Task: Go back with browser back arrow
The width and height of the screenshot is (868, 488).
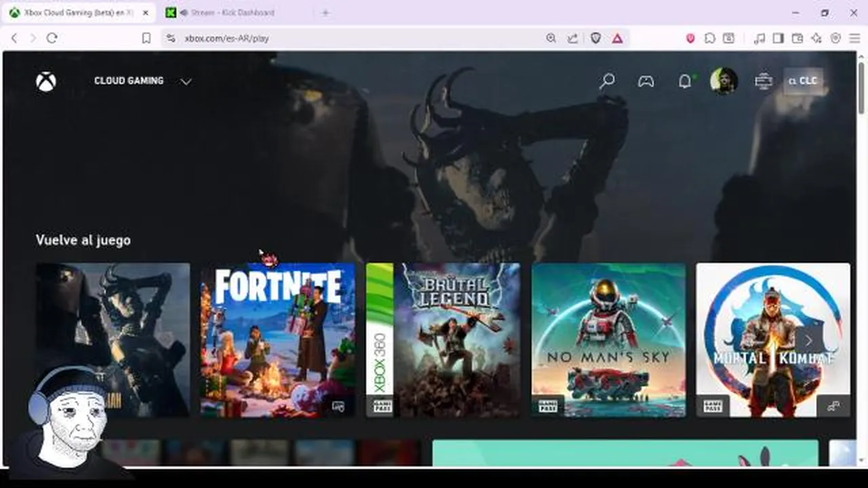Action: [14, 38]
